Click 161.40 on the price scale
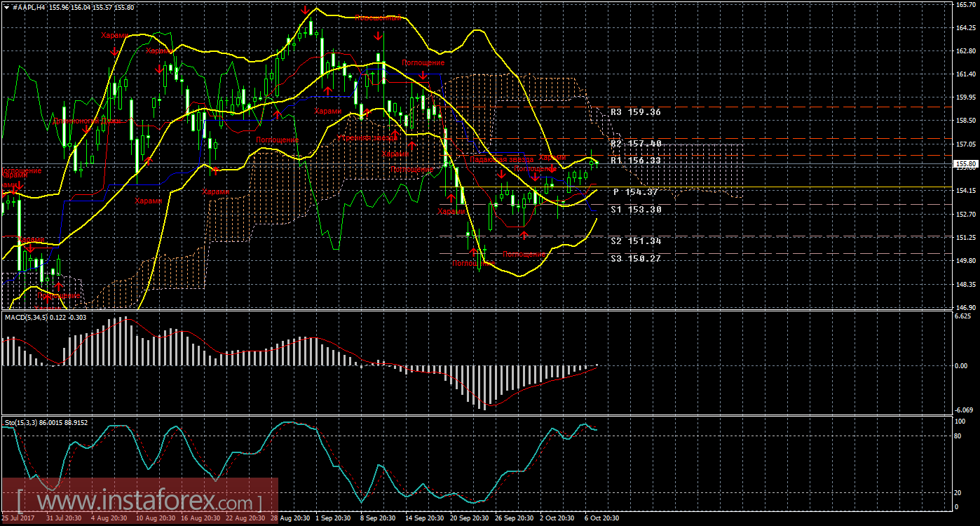The image size is (980, 526). (x=966, y=74)
